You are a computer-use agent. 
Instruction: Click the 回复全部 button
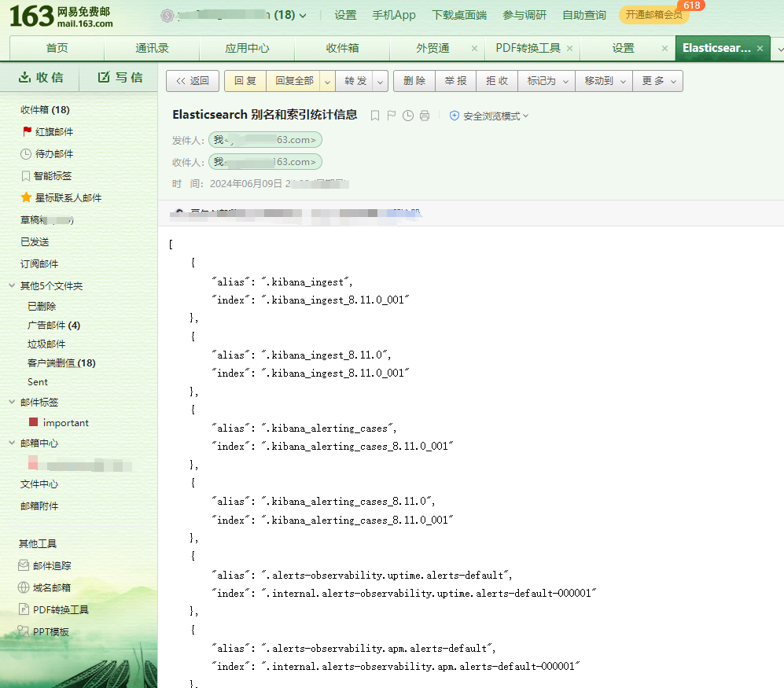tap(295, 81)
